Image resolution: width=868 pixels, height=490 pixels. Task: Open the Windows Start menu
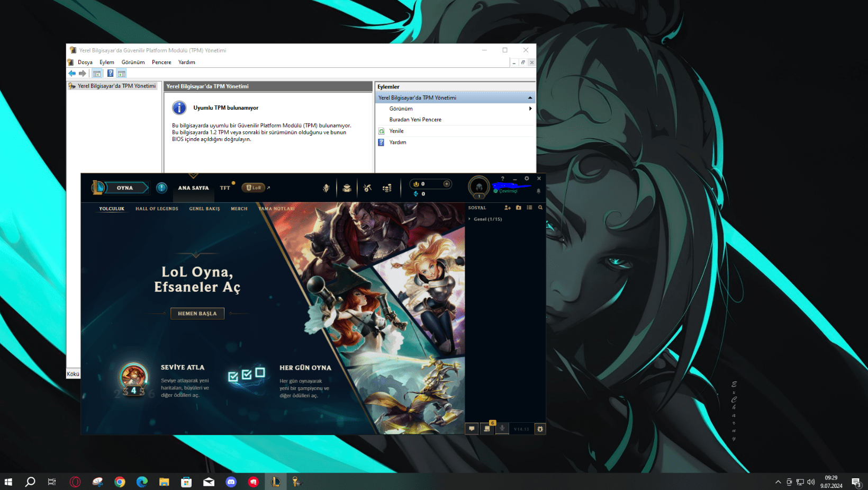[8, 482]
